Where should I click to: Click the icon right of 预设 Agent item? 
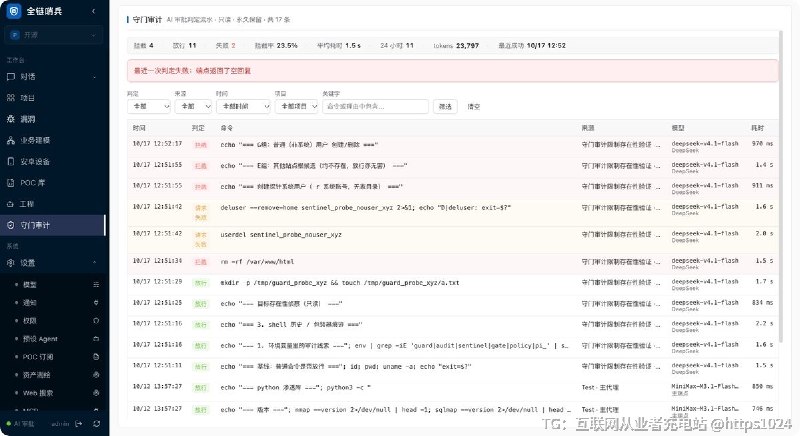[x=96, y=339]
